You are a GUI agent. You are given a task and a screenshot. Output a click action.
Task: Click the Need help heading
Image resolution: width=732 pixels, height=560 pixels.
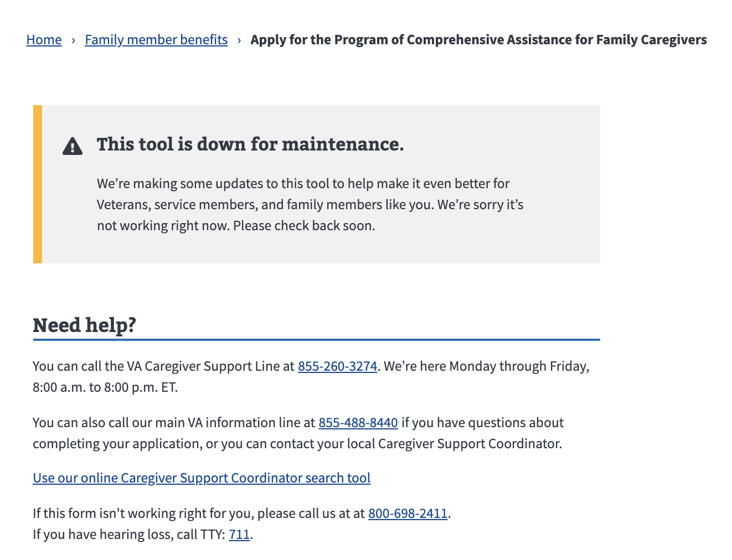click(84, 325)
